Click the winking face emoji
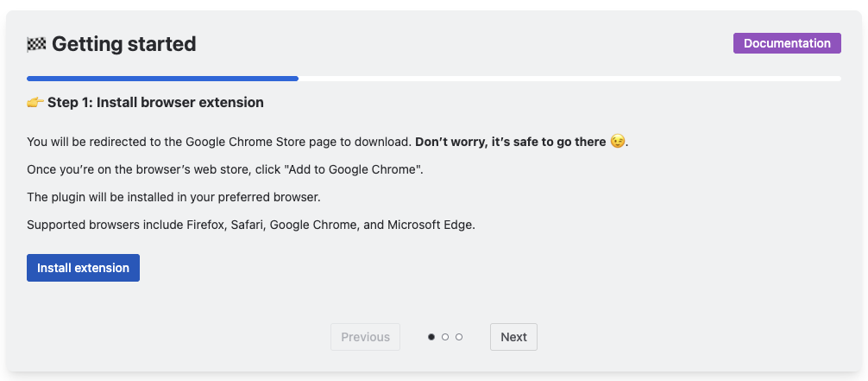This screenshot has width=868, height=381. (x=617, y=142)
